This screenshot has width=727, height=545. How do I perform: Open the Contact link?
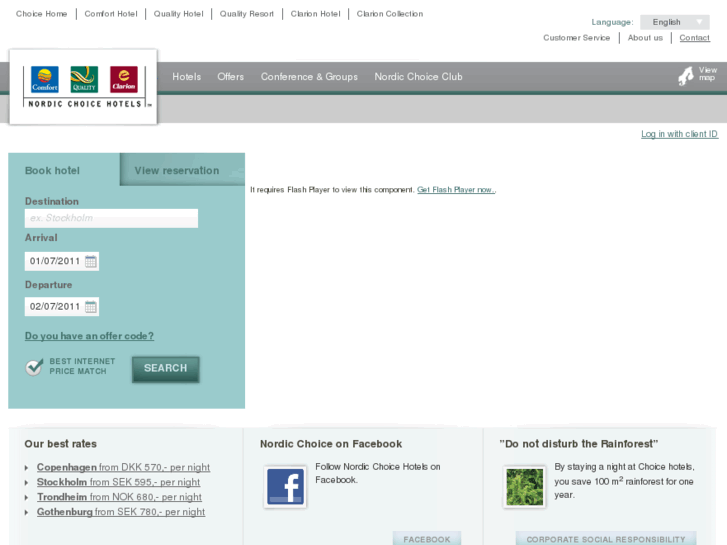pyautogui.click(x=695, y=38)
